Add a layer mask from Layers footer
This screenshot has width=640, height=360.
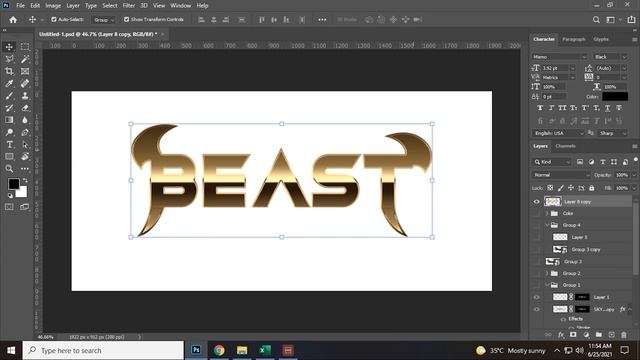click(x=573, y=335)
